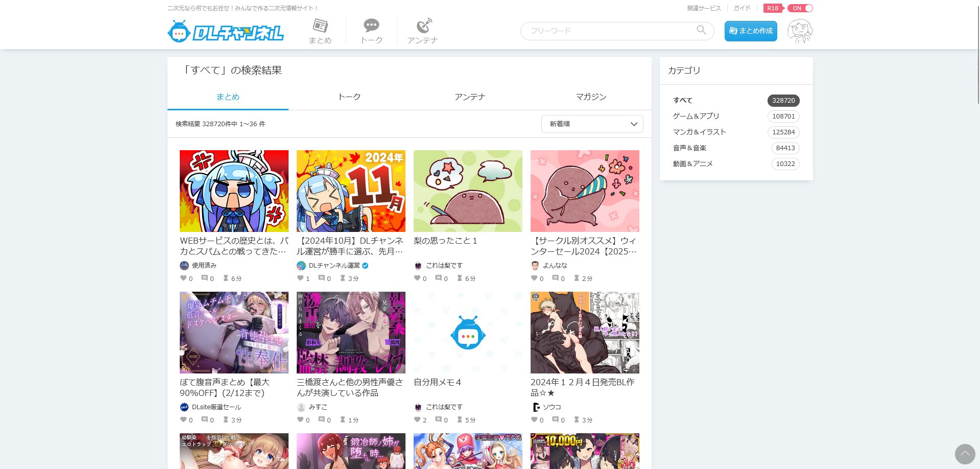980x469 pixels.
Task: Open the green sleeping blob thumbnail
Action: 468,191
